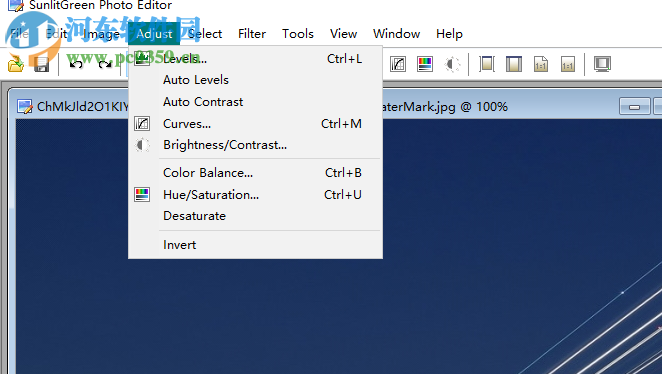Screen dimensions: 662x374
Task: Click the first 1:1 page toolbar icon
Action: click(541, 64)
